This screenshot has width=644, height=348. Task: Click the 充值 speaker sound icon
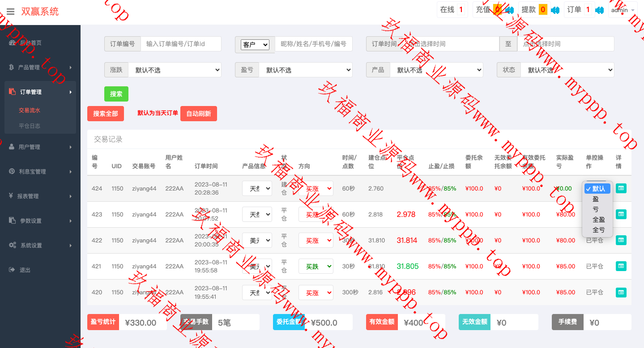point(509,10)
